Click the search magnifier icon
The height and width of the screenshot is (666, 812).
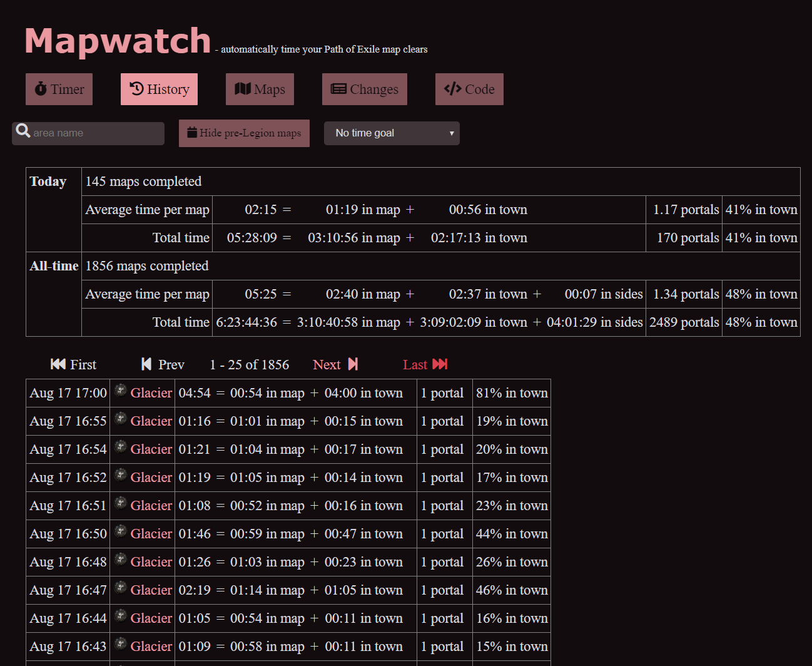23,131
